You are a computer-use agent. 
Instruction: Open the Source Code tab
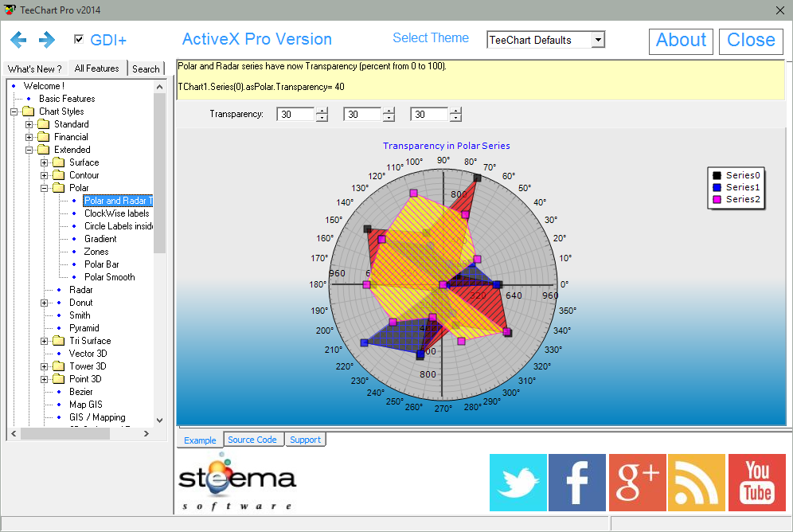pos(252,440)
